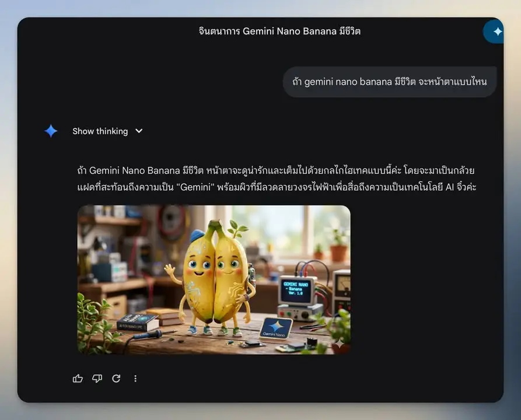This screenshot has height=420, width=521.
Task: Click the thumbs down icon
Action: [x=97, y=379]
